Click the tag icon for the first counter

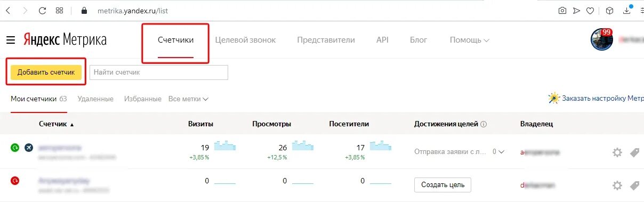click(x=634, y=152)
